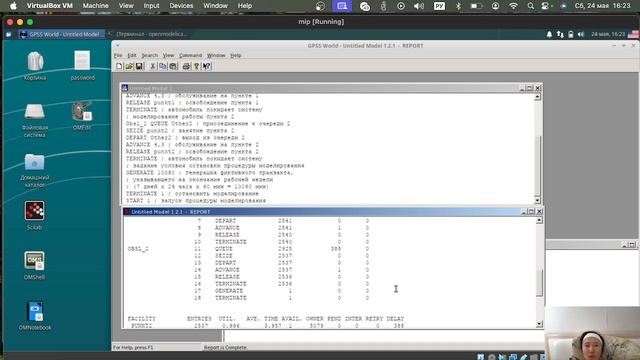The height and width of the screenshot is (360, 640).
Task: Click the network arrows icon in the guest panel
Action: pos(560,35)
